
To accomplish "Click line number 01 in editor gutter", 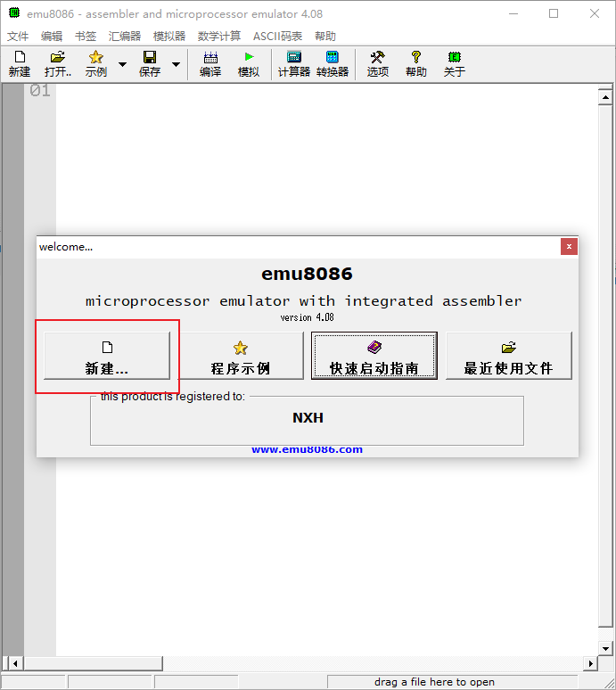I will coord(40,91).
